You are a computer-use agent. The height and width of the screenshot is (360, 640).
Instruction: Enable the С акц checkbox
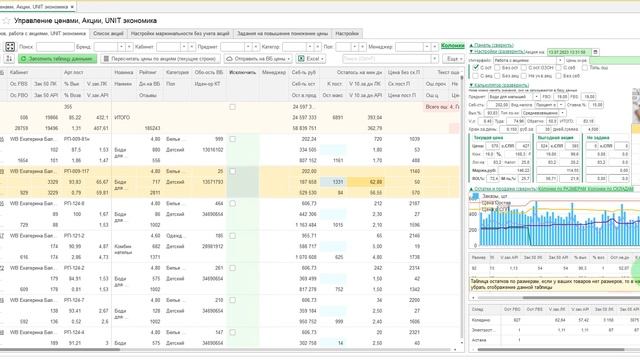tap(476, 76)
